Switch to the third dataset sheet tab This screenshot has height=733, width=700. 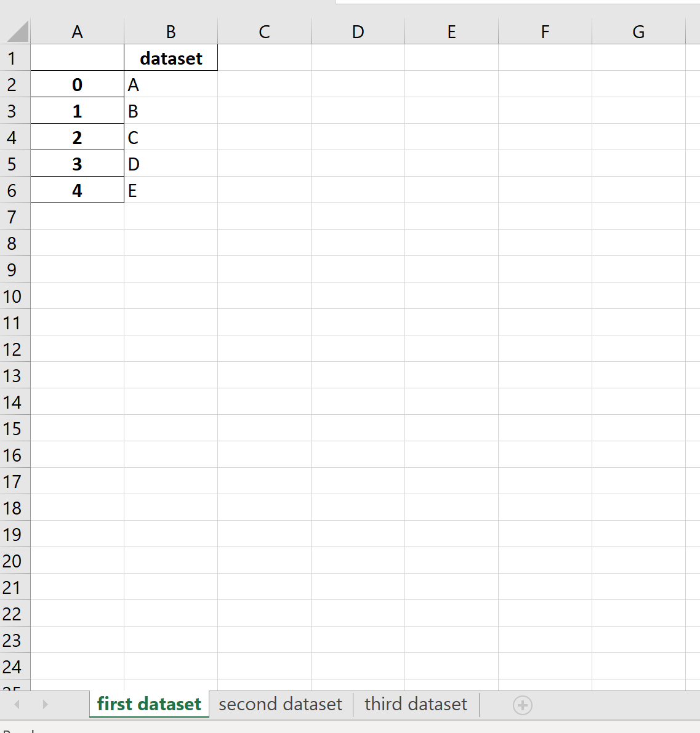416,703
